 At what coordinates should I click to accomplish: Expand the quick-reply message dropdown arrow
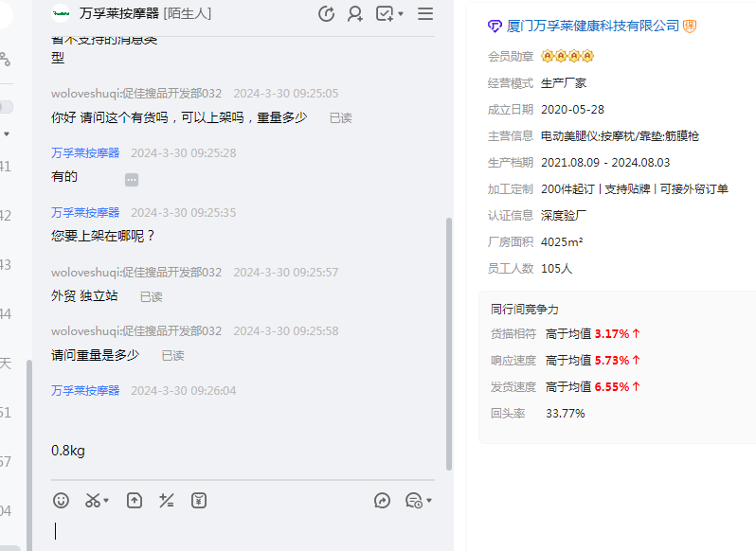click(429, 501)
